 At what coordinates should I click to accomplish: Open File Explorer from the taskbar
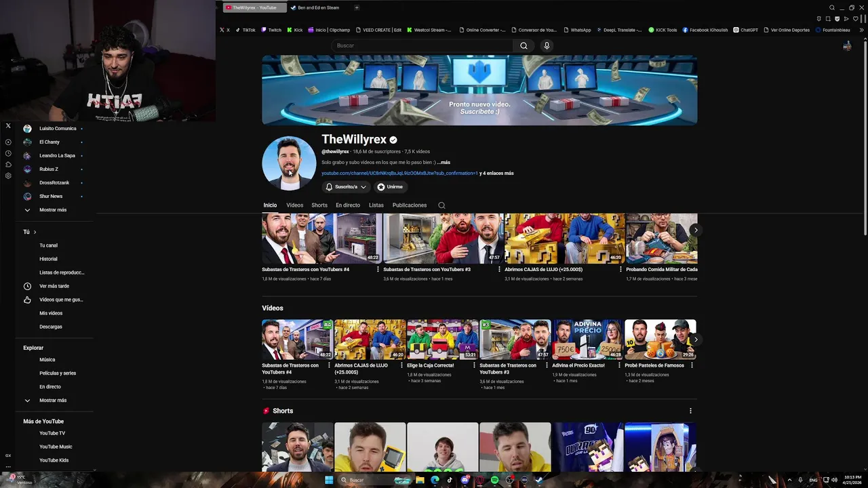tap(420, 480)
